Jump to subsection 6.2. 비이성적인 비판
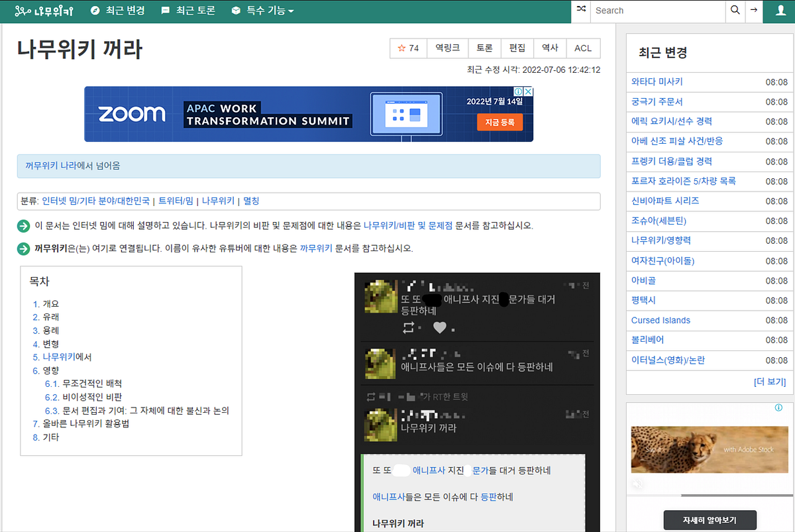The height and width of the screenshot is (532, 795). (x=83, y=397)
